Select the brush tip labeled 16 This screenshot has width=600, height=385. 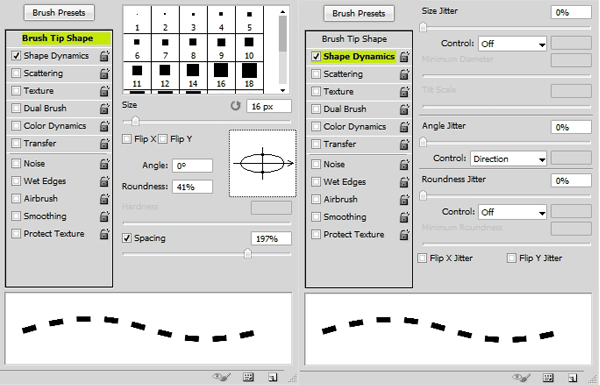[221, 75]
